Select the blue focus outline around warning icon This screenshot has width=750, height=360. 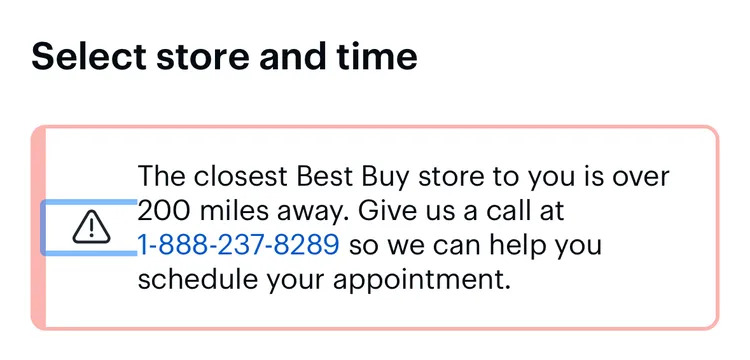point(89,227)
